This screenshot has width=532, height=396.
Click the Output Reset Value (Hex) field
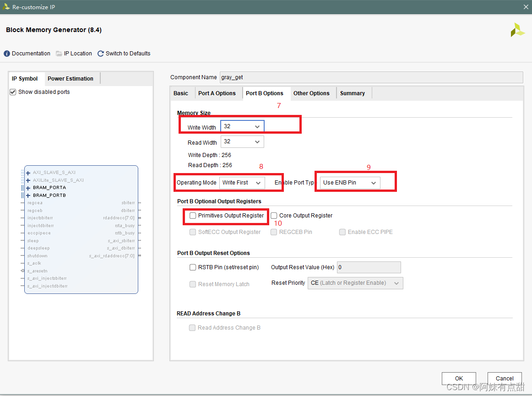click(x=369, y=267)
